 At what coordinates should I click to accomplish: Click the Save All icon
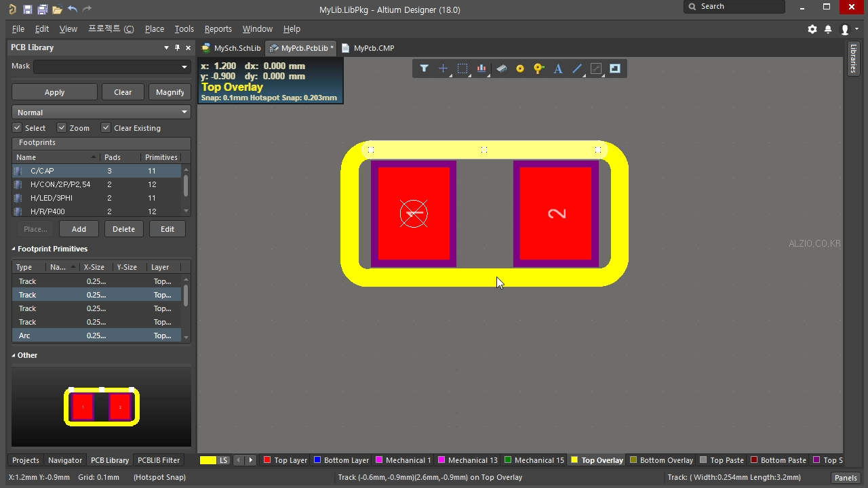pyautogui.click(x=42, y=9)
